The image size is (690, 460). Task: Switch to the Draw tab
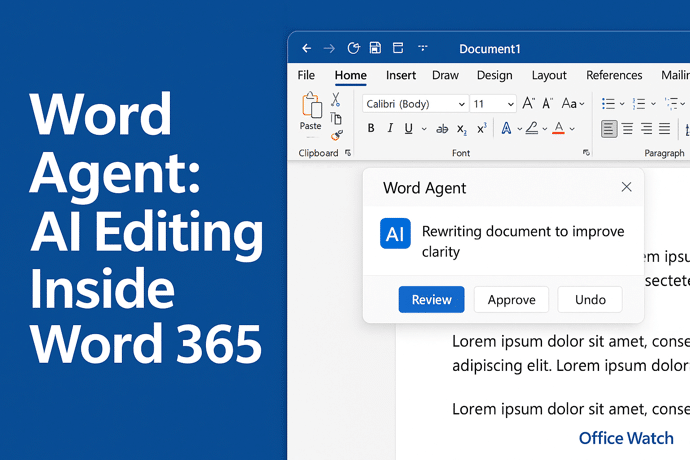(x=445, y=75)
